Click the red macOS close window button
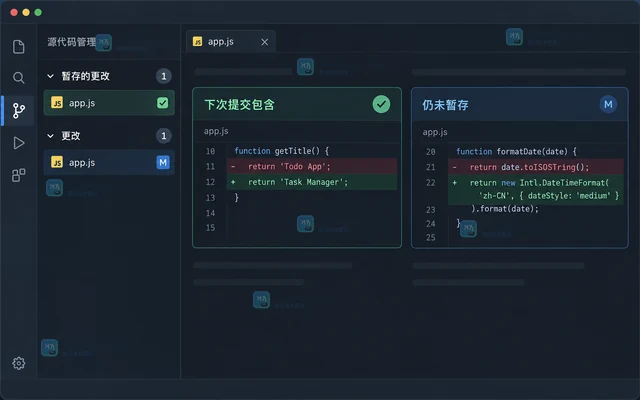640x400 pixels. 14,12
